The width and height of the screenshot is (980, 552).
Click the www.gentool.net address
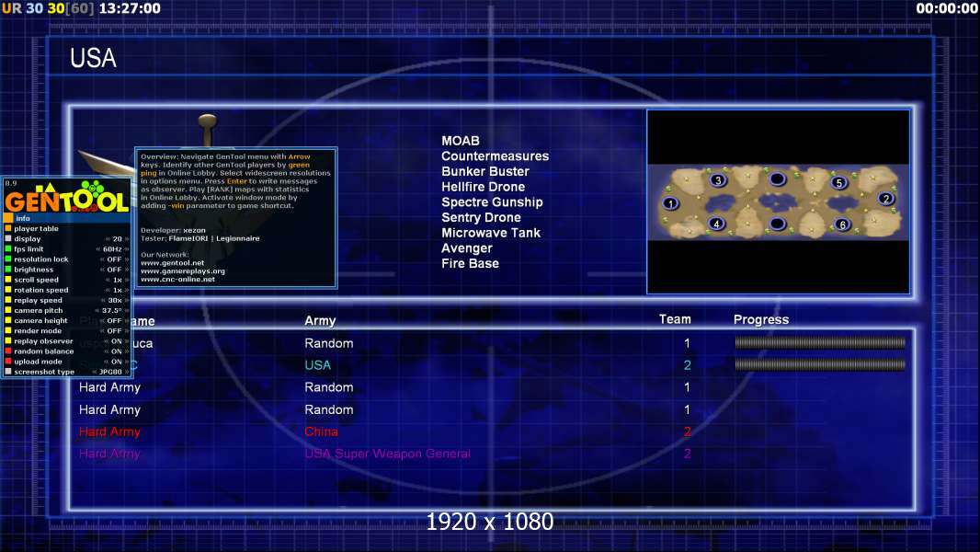click(173, 262)
